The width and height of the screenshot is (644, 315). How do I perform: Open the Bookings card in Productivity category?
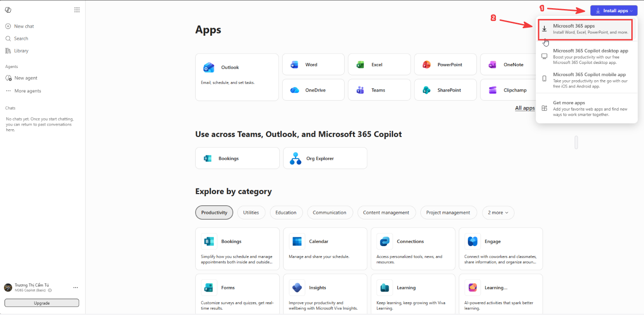pos(237,249)
